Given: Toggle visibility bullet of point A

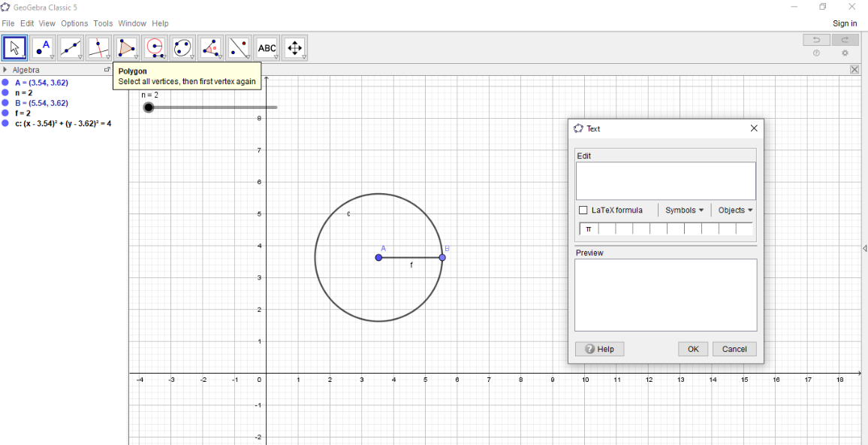Looking at the screenshot, I should 5,83.
